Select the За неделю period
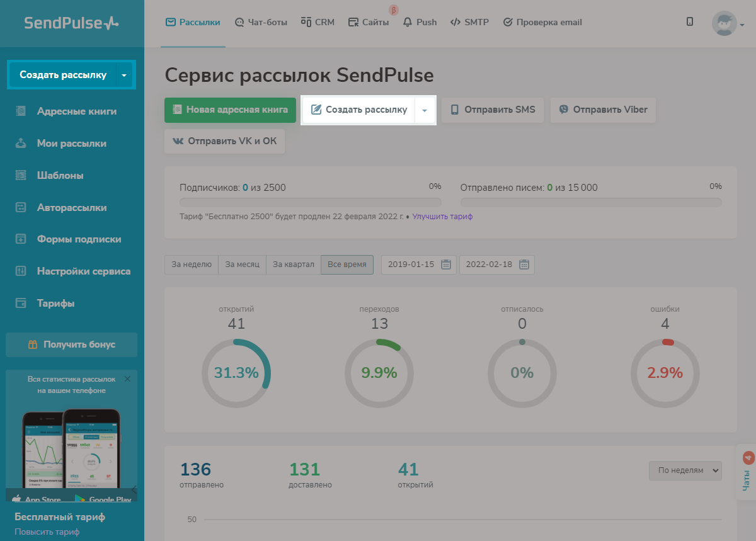Image resolution: width=756 pixels, height=541 pixels. tap(192, 265)
